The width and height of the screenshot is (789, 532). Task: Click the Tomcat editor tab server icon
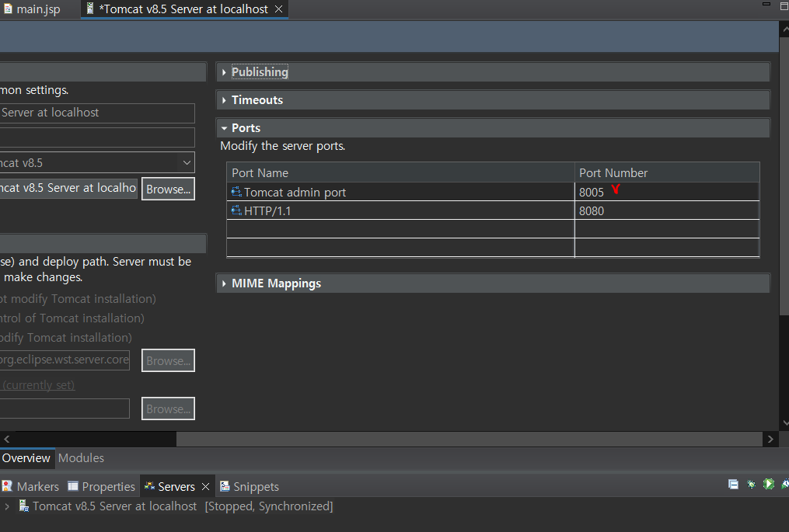(90, 9)
